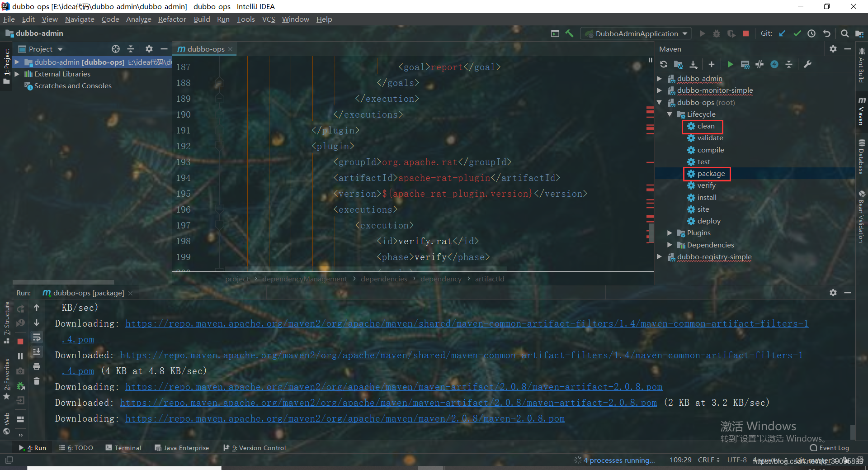Screen dimensions: 868x470
Task: Collapse the dubbo-ops (root) Maven node
Action: [660, 102]
